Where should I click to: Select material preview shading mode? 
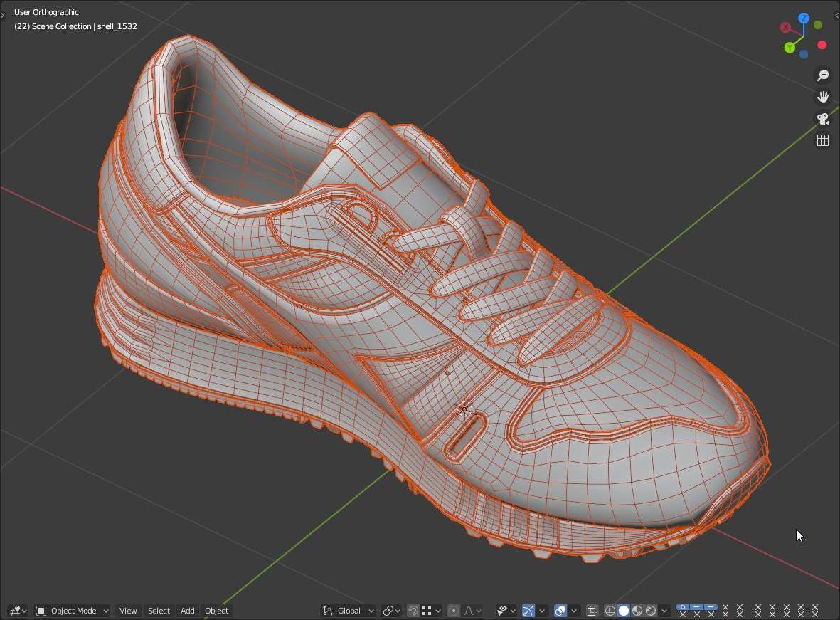637,611
